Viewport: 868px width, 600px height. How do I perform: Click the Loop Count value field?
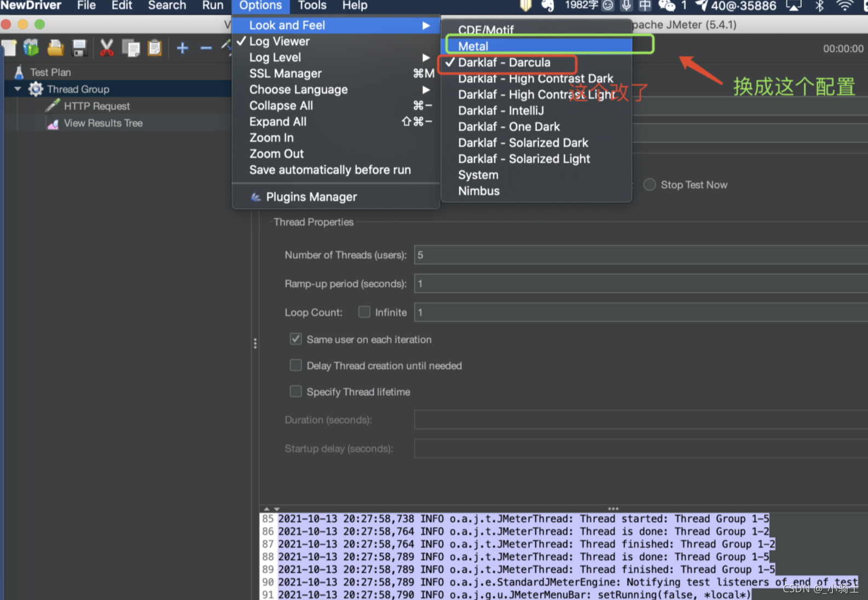pos(641,312)
